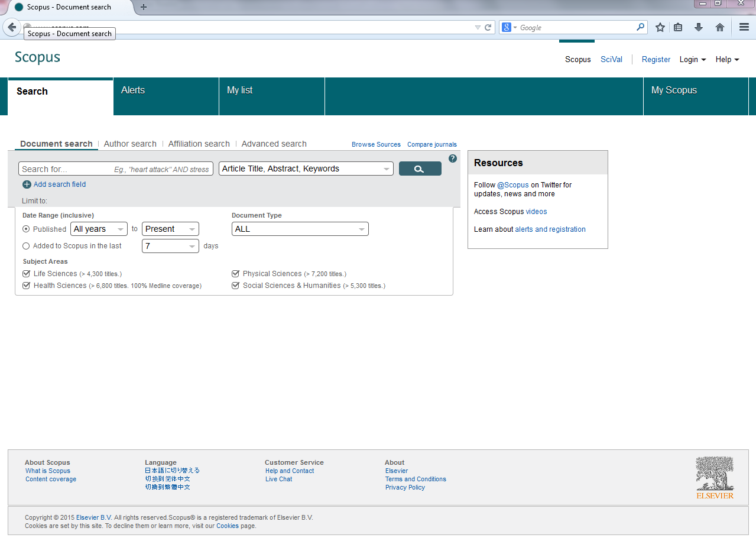Open the My Scopus tab
Image resolution: width=756 pixels, height=541 pixels.
coord(696,96)
